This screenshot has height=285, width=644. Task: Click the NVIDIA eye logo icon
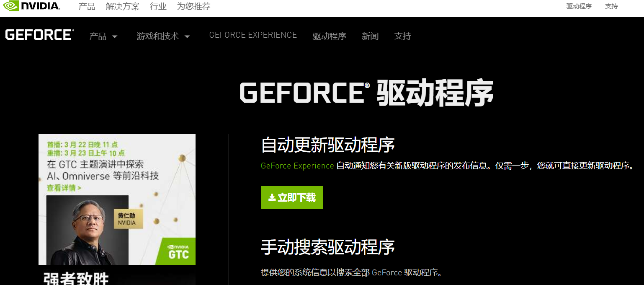coord(10,6)
